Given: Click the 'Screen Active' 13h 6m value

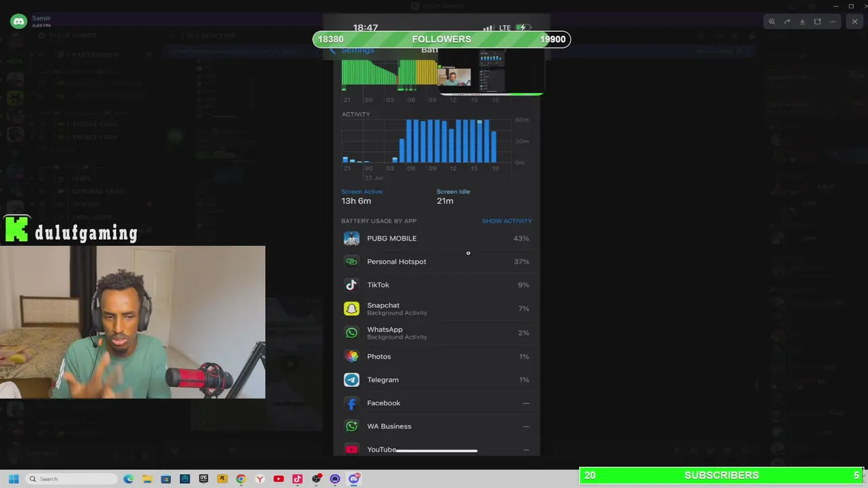Looking at the screenshot, I should pyautogui.click(x=356, y=201).
